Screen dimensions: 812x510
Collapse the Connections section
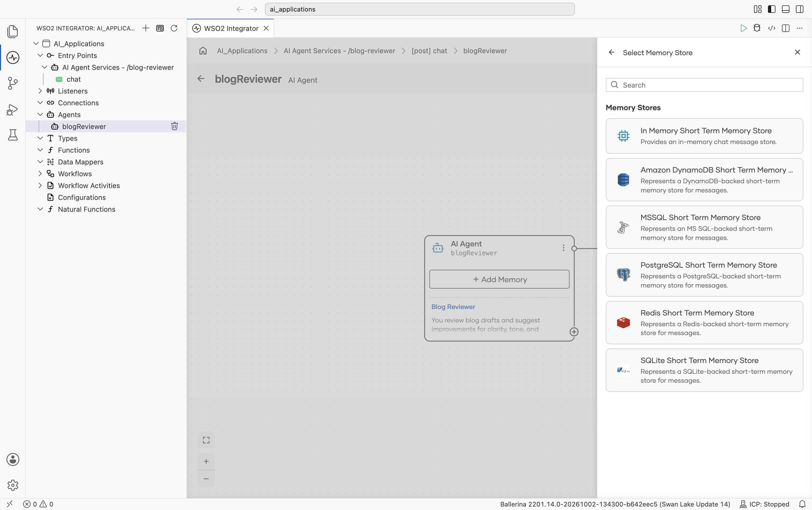coord(40,103)
